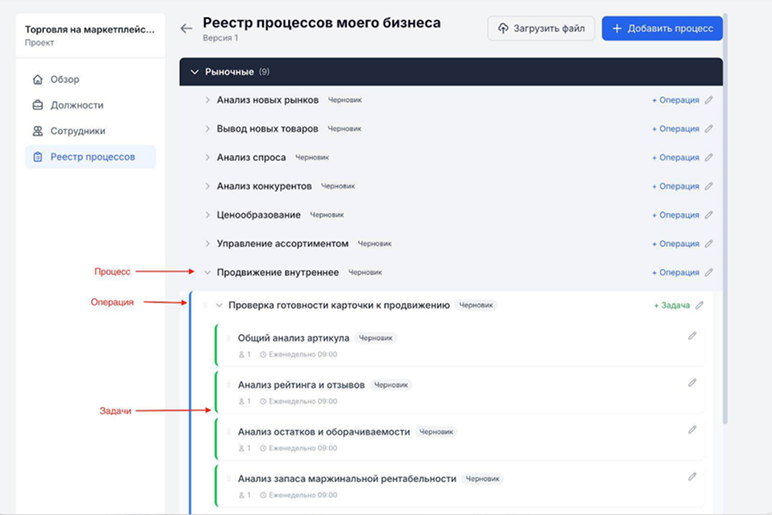Click pencil edit icon for Анализ новых рынков
This screenshot has height=515, width=772.
[709, 100]
